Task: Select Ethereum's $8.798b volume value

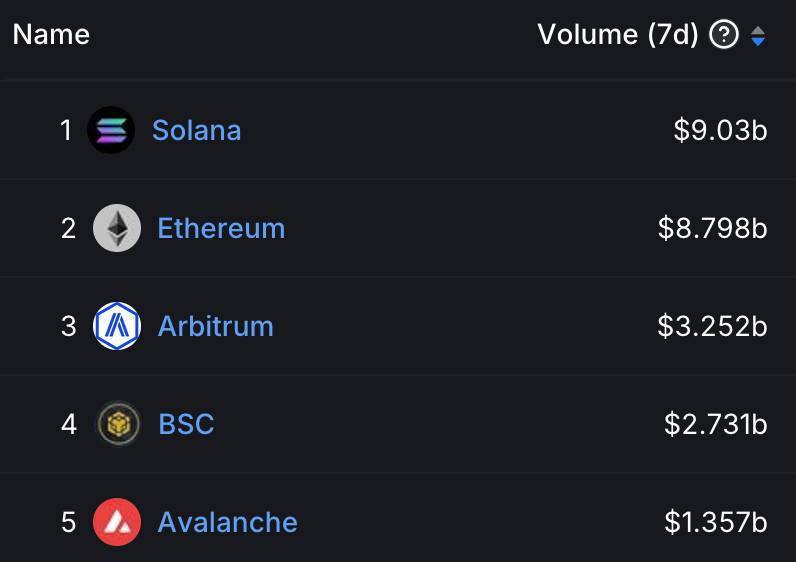Action: (713, 228)
